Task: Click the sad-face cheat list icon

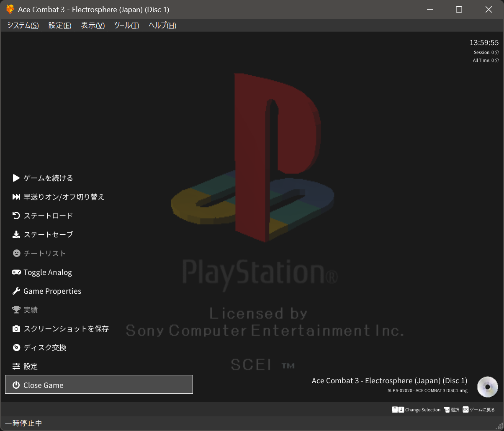Action: (x=16, y=254)
